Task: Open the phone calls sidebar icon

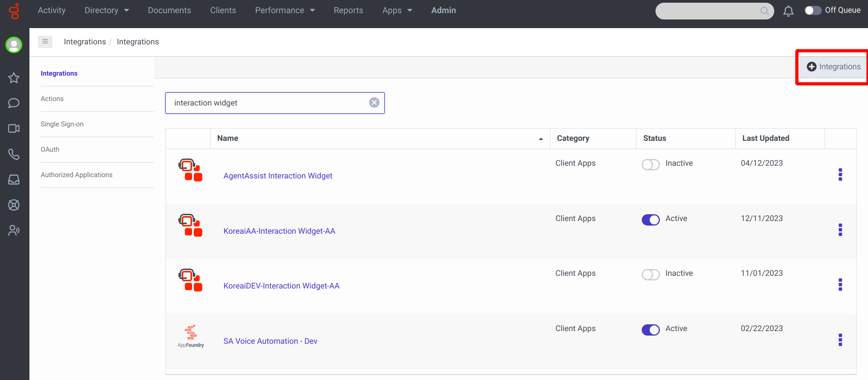Action: click(x=14, y=154)
